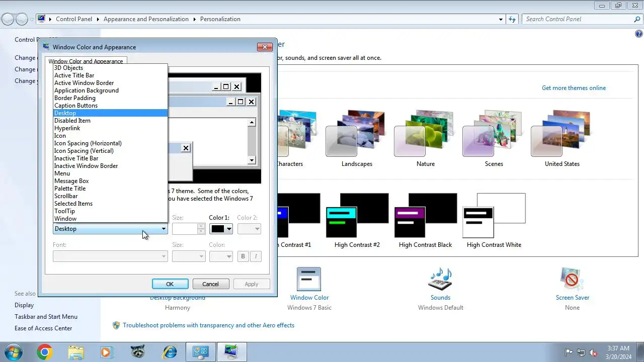Open the Display link under See also
Screen dimensions: 644x362
click(x=24, y=305)
